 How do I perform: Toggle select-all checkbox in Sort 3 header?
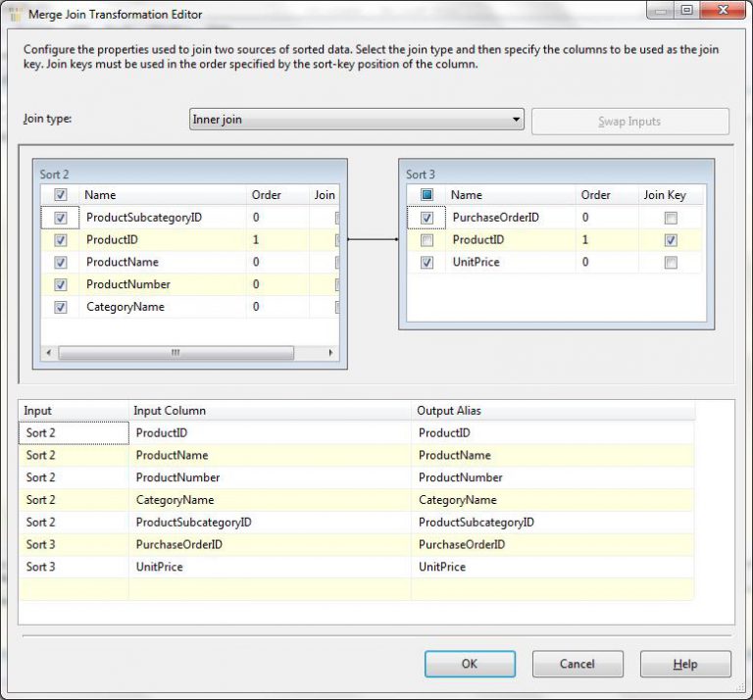427,195
